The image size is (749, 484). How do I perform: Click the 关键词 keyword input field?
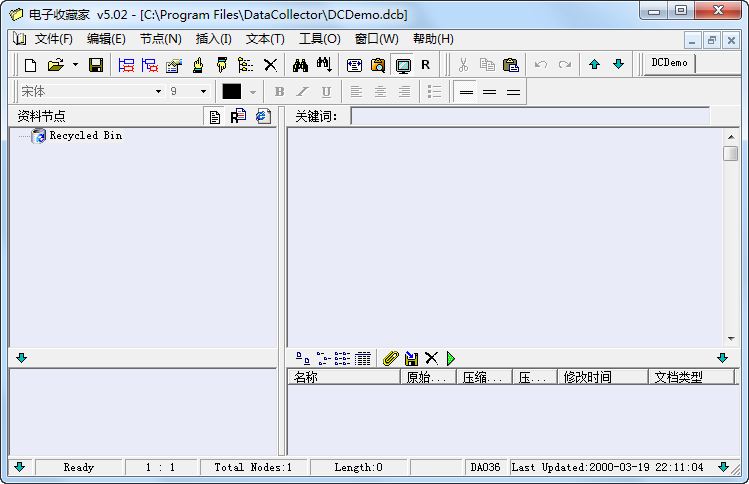tap(530, 116)
